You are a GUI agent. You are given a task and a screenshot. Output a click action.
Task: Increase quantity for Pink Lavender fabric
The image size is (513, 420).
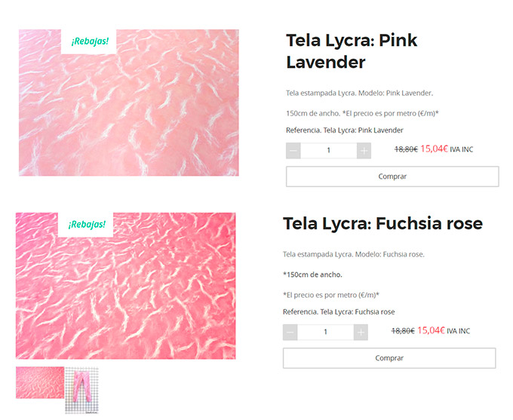[x=364, y=151]
